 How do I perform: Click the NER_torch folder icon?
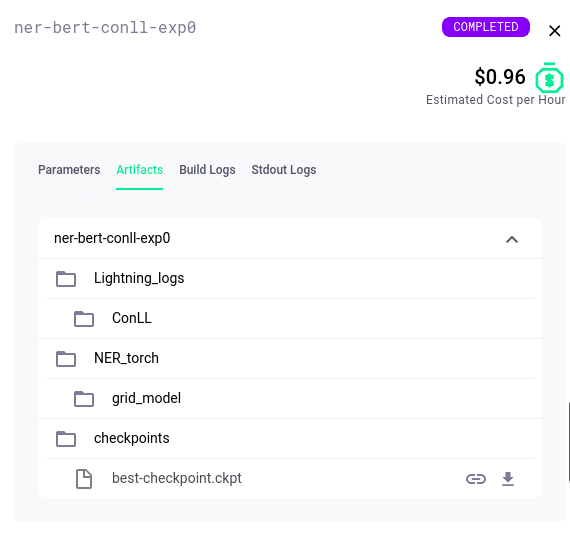[66, 359]
